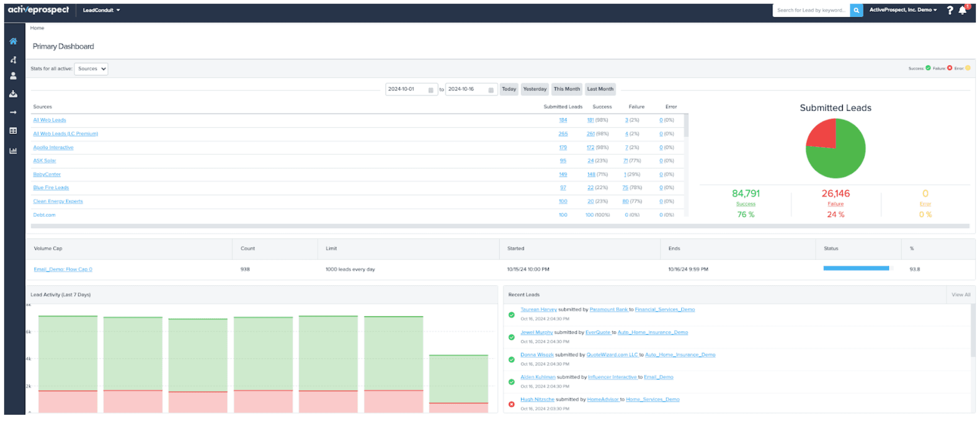The image size is (980, 424).
Task: Open the inbox download icon in the sidebar
Action: (x=13, y=94)
